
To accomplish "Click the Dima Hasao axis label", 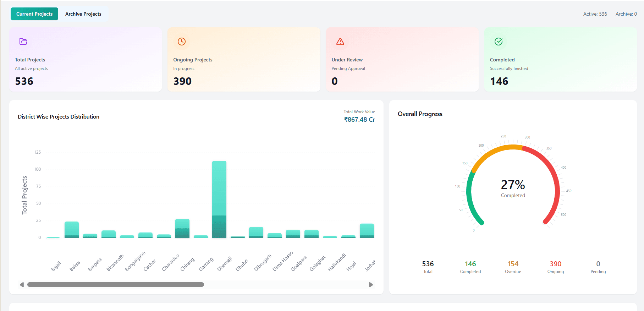I will point(283,261).
